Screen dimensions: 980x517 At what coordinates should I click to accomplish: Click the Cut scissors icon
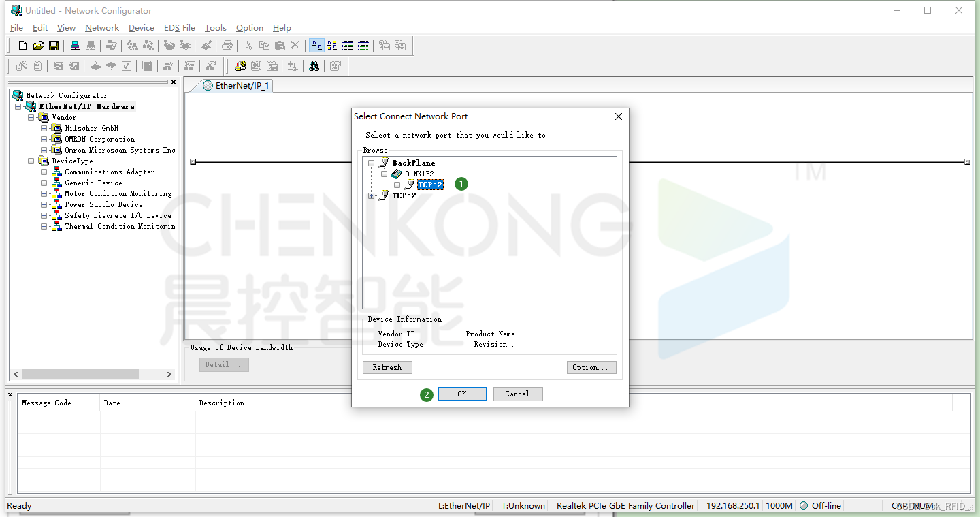248,46
